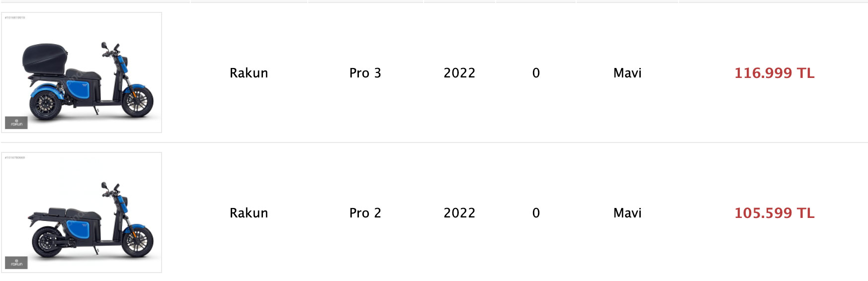
Task: Click the front wheel of the Pro 2 scooter
Action: [138, 242]
